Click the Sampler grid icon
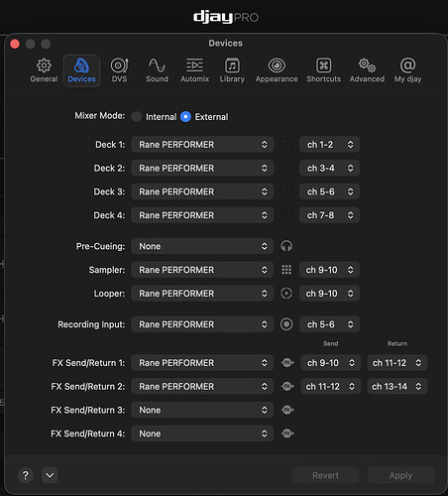 tap(286, 270)
